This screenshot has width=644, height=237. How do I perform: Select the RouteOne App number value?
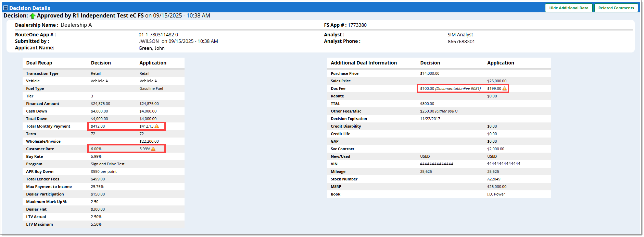click(x=158, y=35)
